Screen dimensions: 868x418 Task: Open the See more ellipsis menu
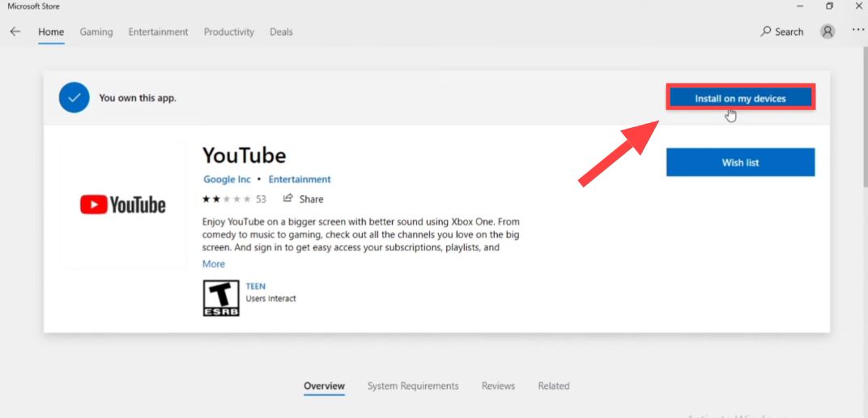(x=857, y=31)
